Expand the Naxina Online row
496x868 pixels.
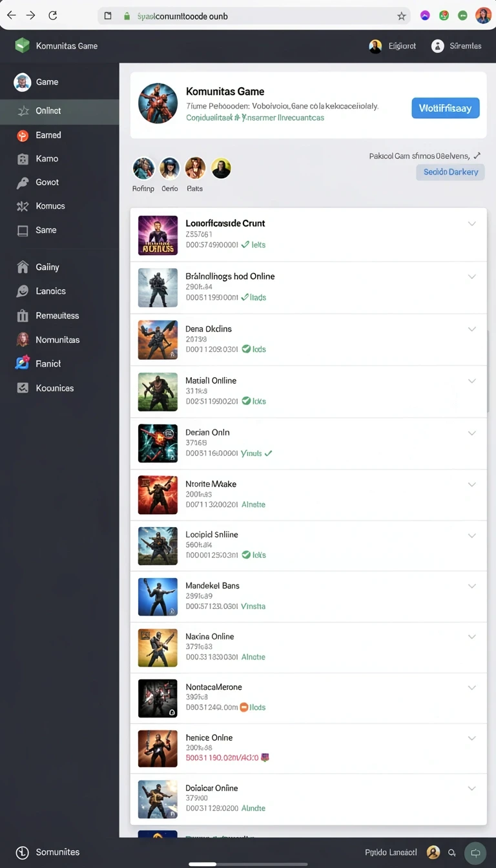471,637
